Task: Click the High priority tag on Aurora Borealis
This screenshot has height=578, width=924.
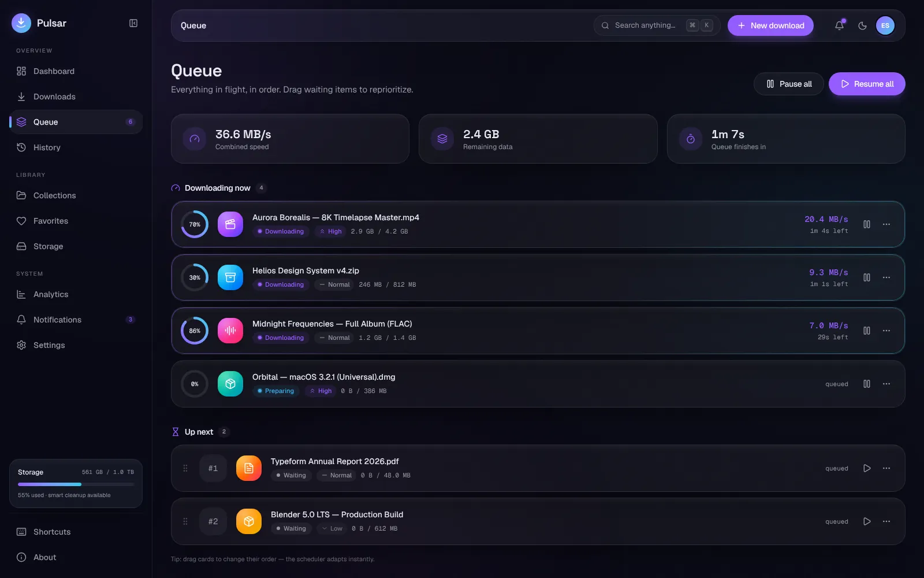Action: pyautogui.click(x=331, y=231)
